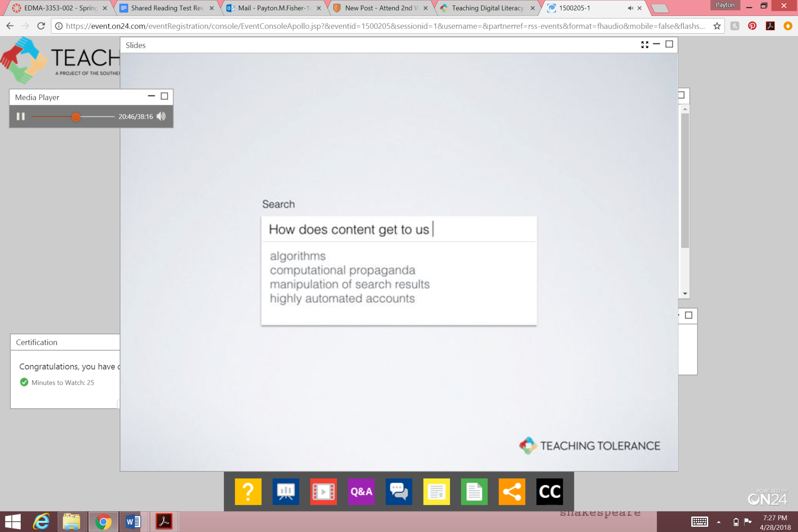The width and height of the screenshot is (798, 532).
Task: Mute audio using the speaker icon
Action: [x=161, y=117]
